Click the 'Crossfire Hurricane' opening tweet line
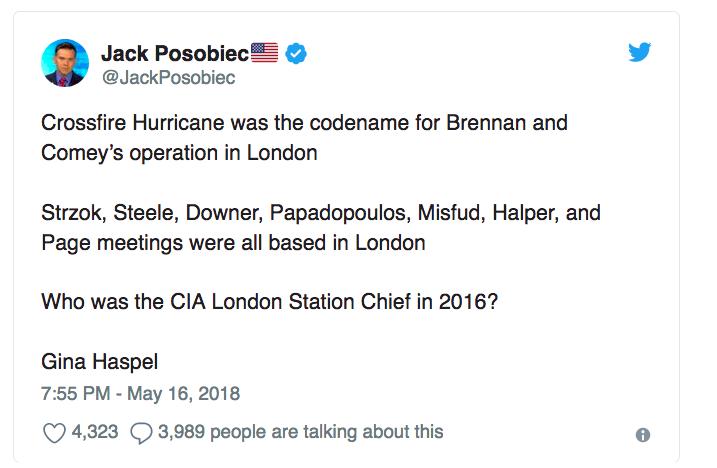Viewport: 717px width, 468px height. 305,123
